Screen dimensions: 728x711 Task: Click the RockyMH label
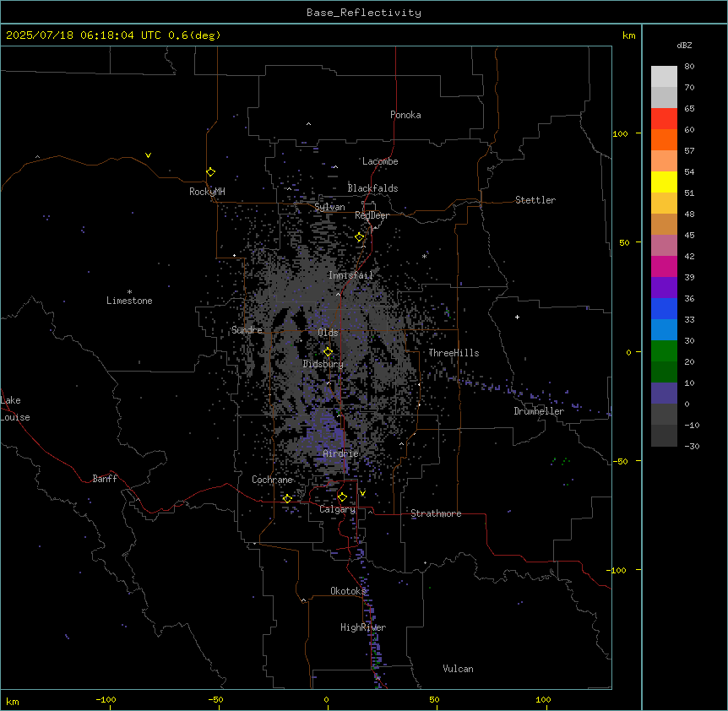pos(207,192)
